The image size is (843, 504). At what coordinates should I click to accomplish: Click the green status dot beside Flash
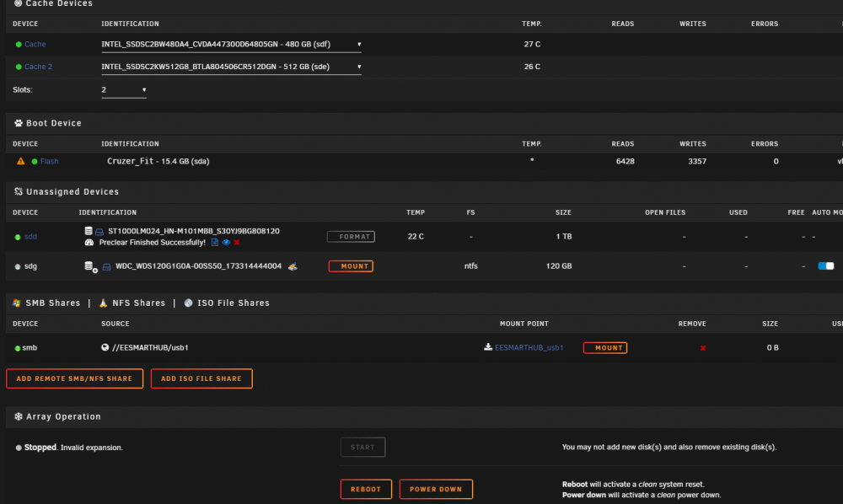coord(35,162)
